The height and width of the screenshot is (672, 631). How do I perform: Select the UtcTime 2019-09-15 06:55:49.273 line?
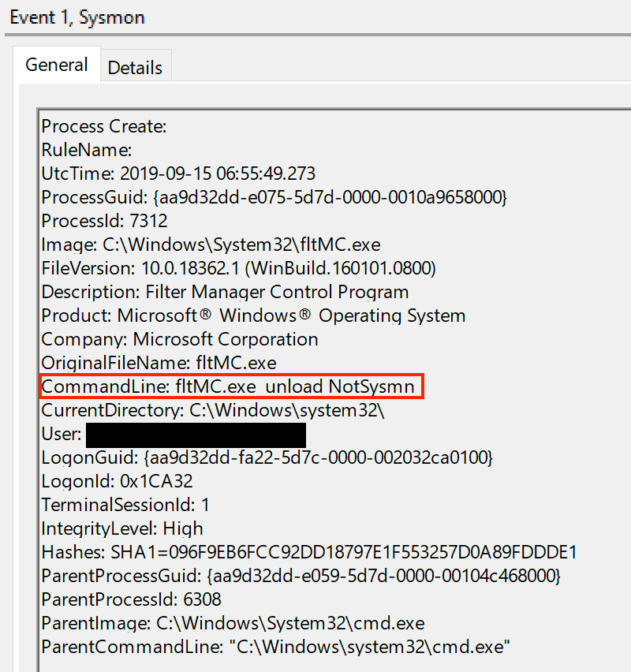click(x=178, y=174)
